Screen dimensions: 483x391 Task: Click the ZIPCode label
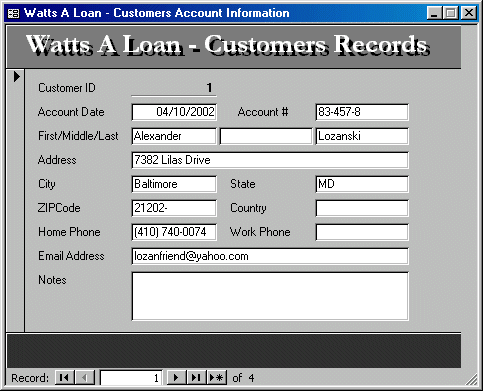(59, 208)
